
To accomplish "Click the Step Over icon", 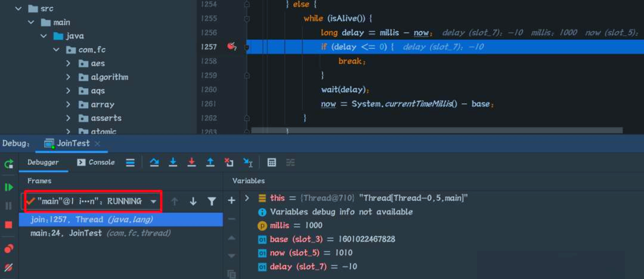I will pyautogui.click(x=154, y=163).
